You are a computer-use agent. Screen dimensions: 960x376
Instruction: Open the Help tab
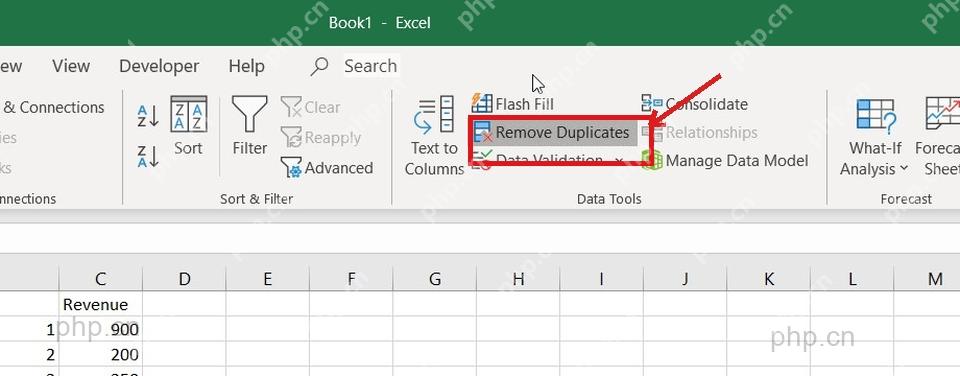click(x=246, y=66)
